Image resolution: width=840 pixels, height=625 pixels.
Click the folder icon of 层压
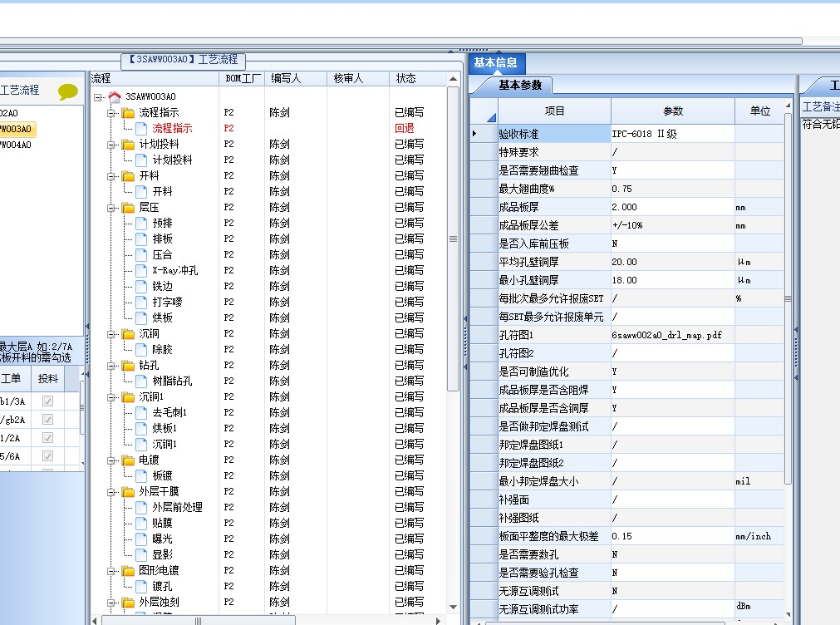click(x=128, y=208)
